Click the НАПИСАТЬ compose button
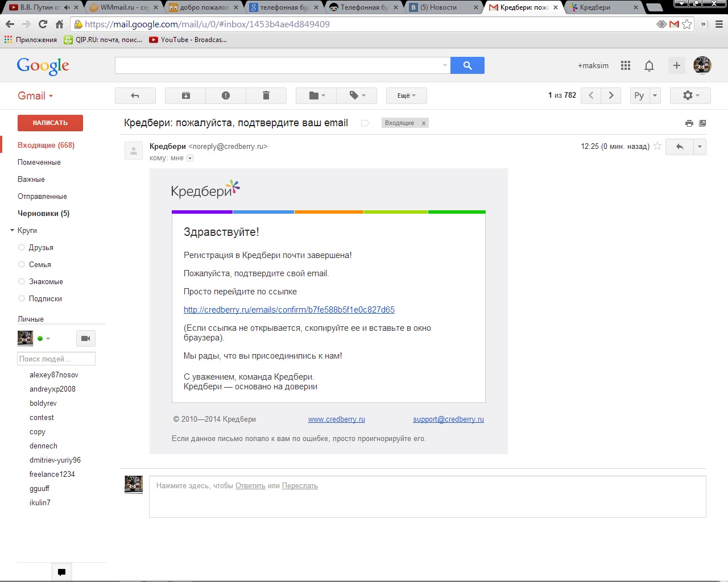This screenshot has height=582, width=728. [x=50, y=123]
